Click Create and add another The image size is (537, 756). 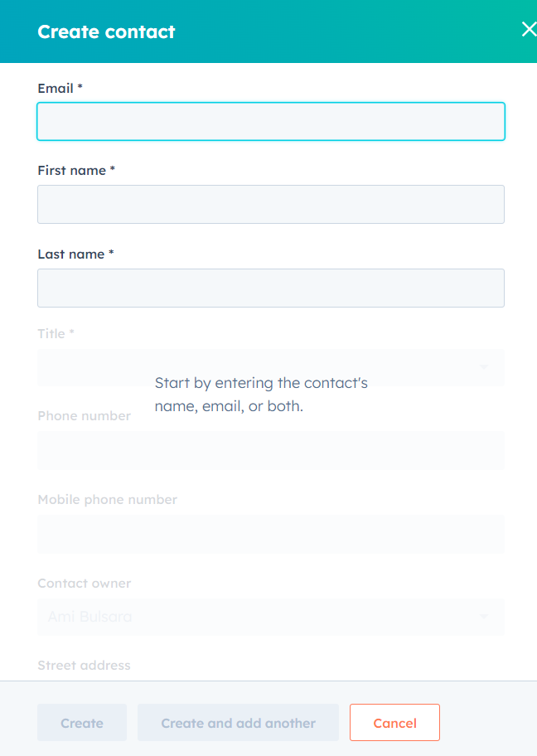point(238,723)
